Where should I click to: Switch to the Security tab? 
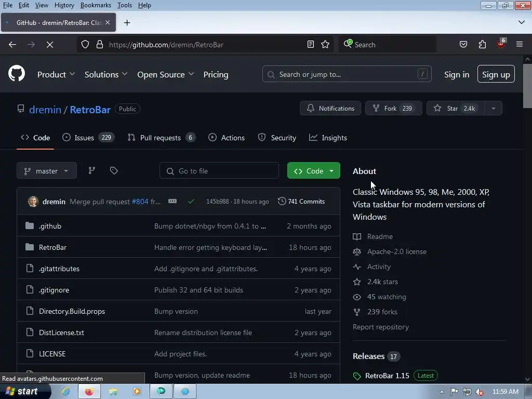coord(277,138)
